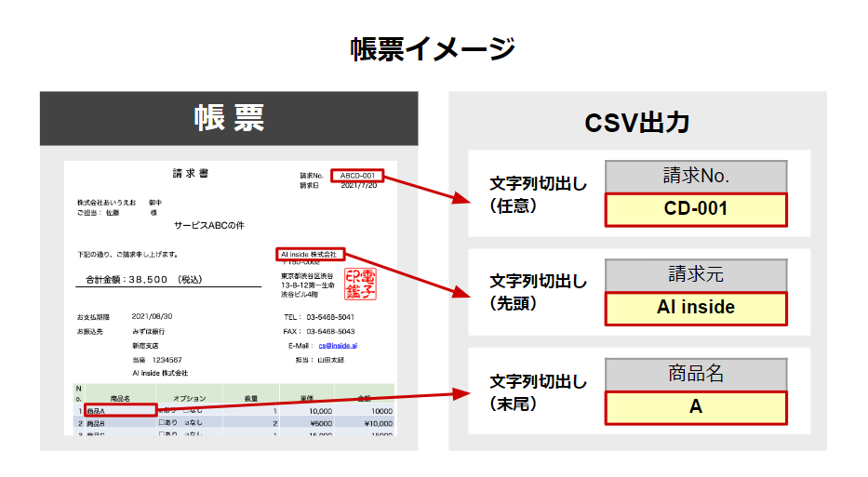Viewport: 868px width, 477px height.
Task: Click the 請求元 gray header
Action: point(696,275)
